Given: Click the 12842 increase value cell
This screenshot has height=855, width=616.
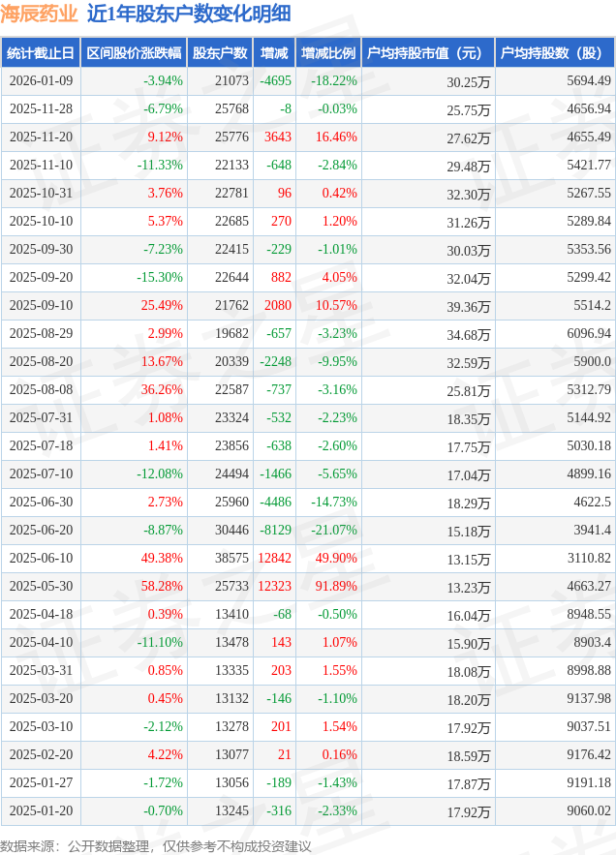Looking at the screenshot, I should [275, 558].
